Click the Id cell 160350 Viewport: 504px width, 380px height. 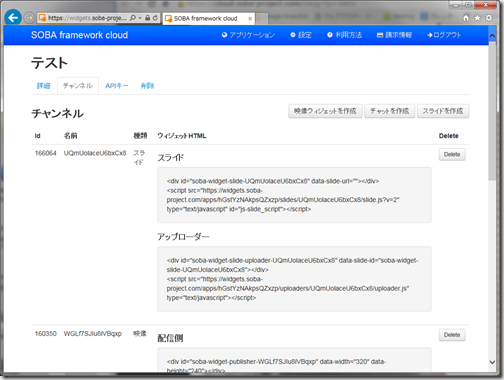tap(46, 334)
